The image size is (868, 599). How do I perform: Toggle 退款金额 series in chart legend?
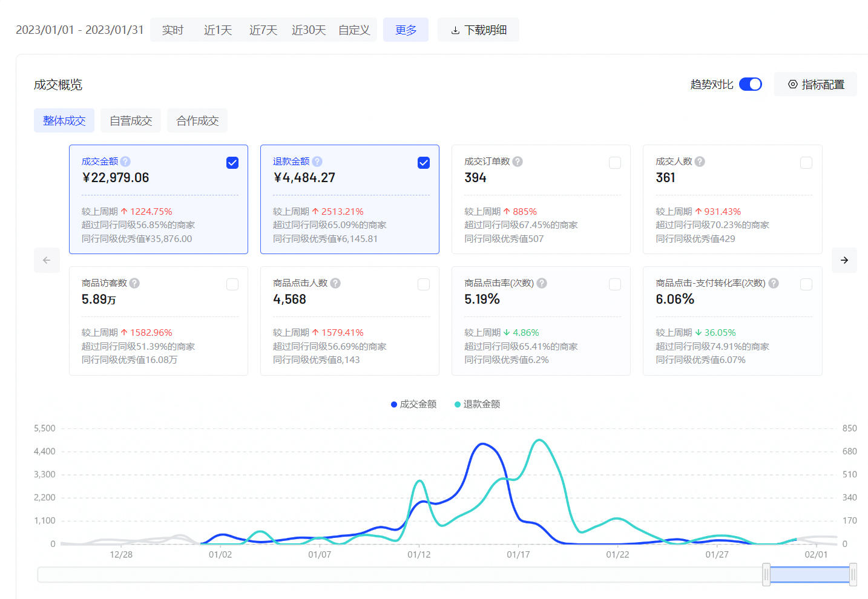pyautogui.click(x=477, y=404)
